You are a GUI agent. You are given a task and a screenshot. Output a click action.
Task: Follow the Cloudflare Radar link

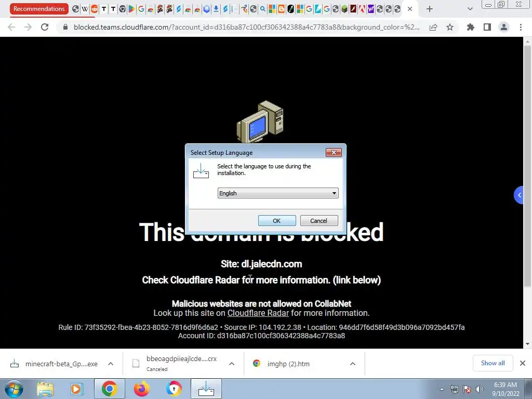[258, 313]
